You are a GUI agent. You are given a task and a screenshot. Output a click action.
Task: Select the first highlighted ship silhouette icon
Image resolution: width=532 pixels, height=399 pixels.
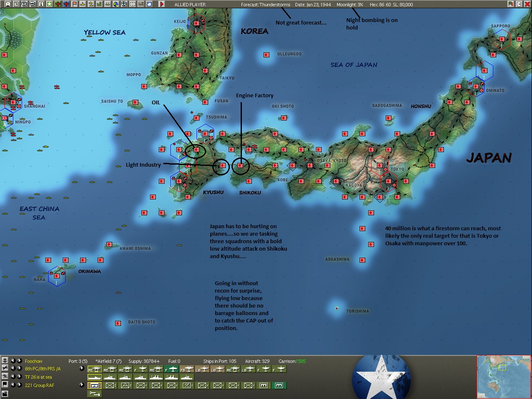[x=94, y=377]
